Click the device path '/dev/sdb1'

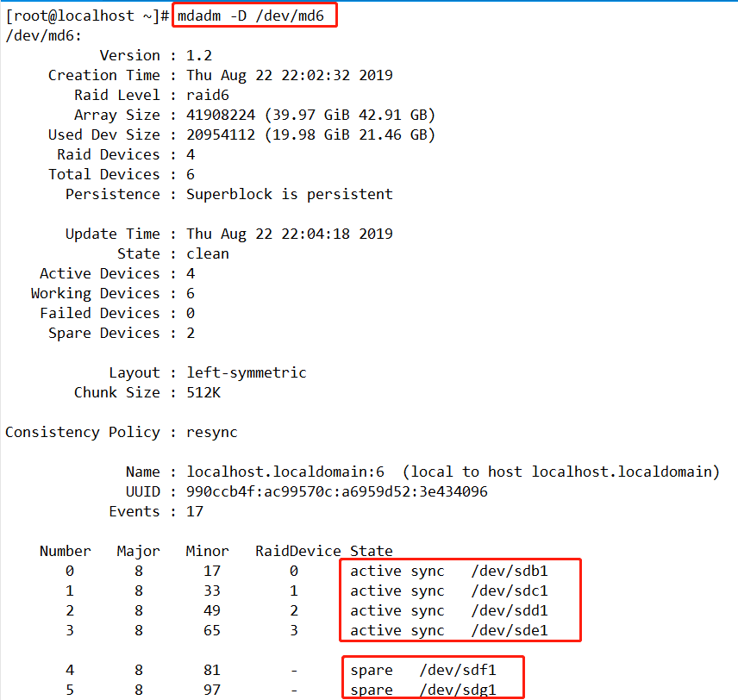click(x=510, y=571)
